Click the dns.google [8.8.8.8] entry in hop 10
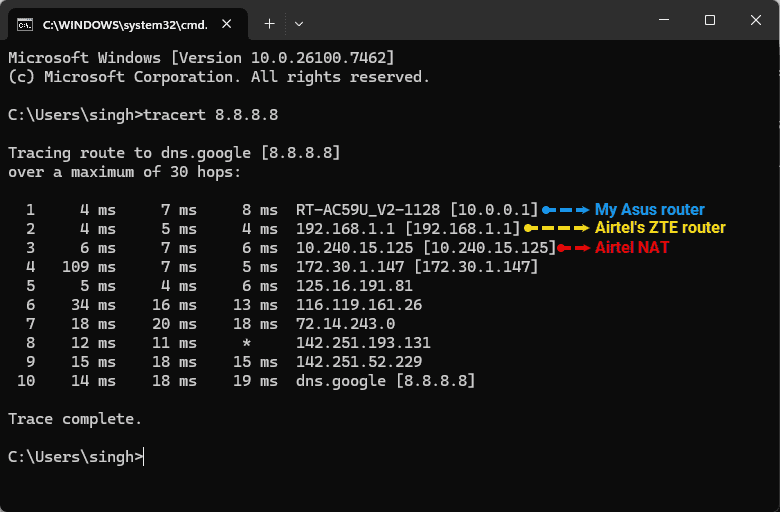 pos(385,381)
